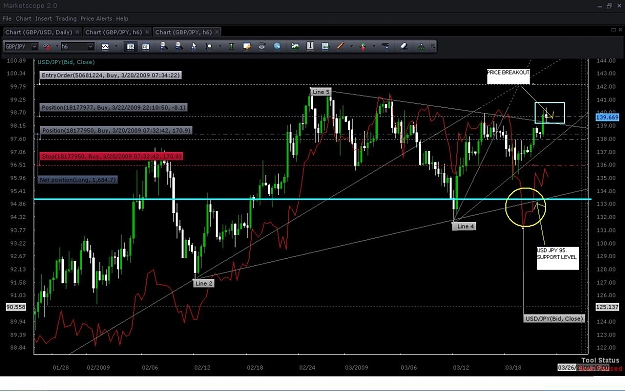Expand the line drawing tool dropdown arrow
625x391 pixels.
(352, 47)
